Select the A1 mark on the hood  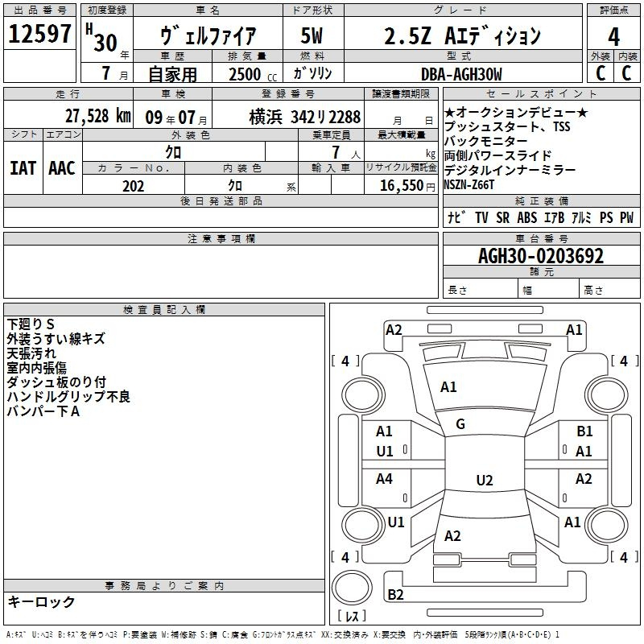[x=448, y=387]
